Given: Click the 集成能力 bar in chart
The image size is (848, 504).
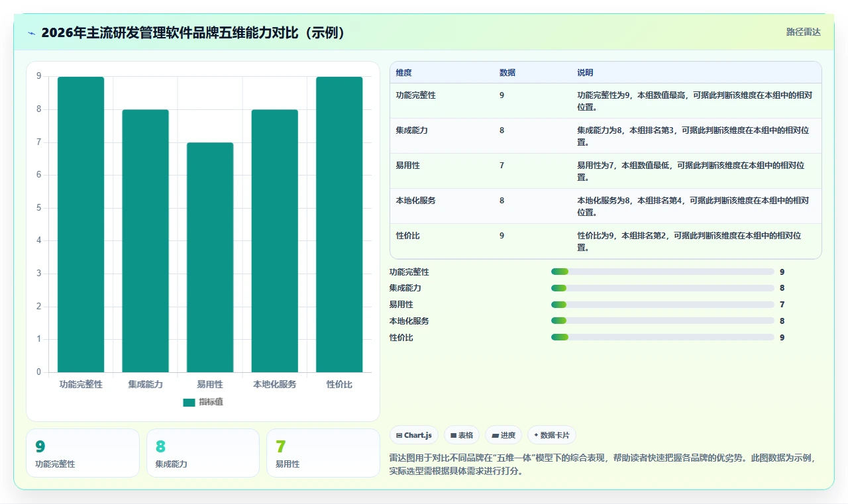Looking at the screenshot, I should 145,241.
